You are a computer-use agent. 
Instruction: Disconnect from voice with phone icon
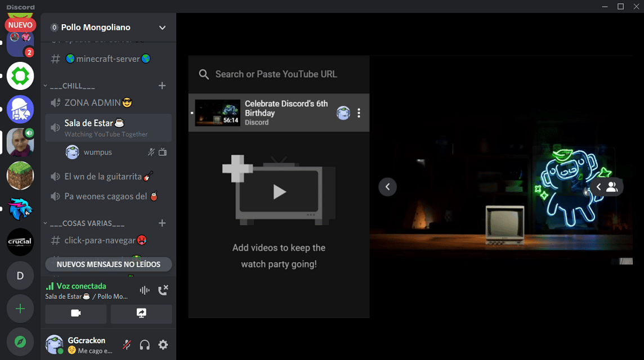(163, 290)
